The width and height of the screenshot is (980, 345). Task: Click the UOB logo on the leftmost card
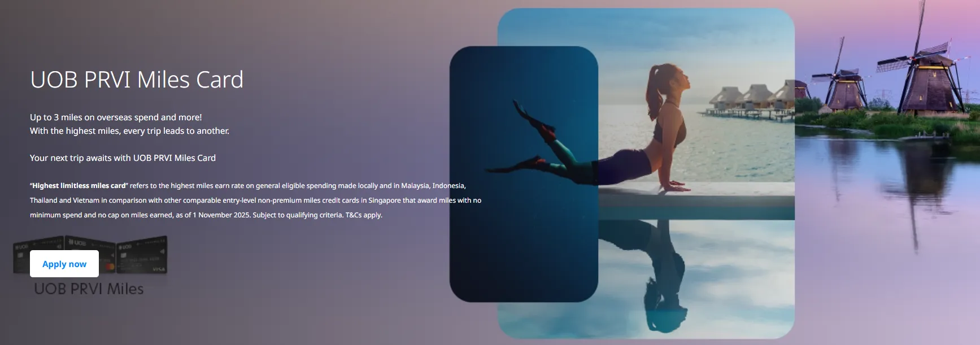click(22, 247)
